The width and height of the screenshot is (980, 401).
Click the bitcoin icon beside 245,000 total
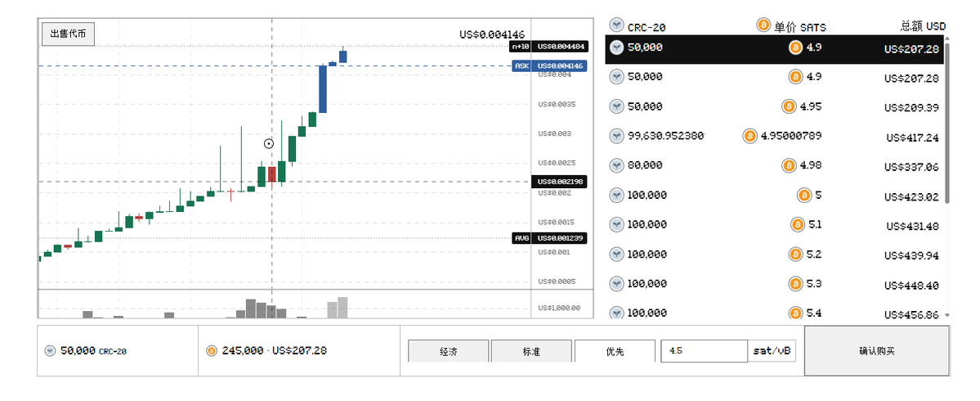211,351
